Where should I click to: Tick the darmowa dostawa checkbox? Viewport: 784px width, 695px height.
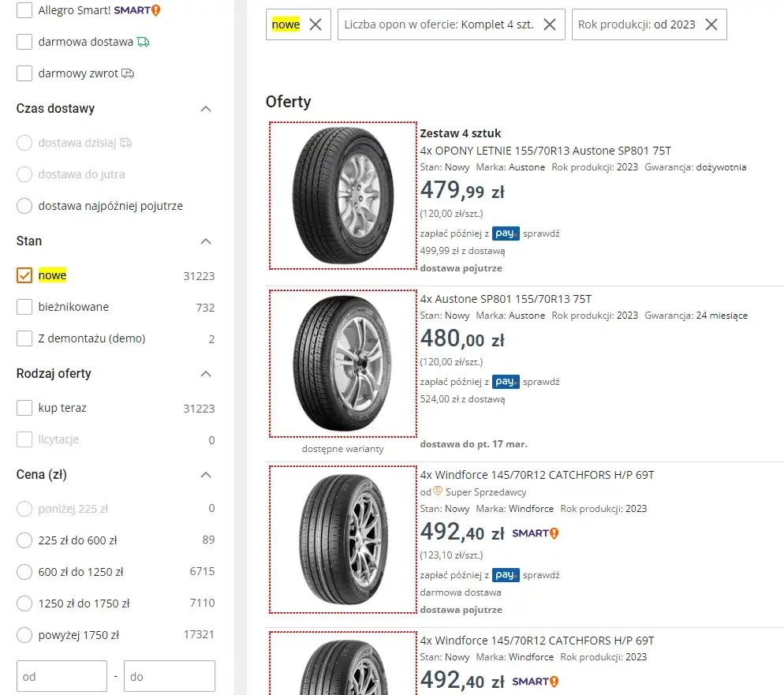pyautogui.click(x=24, y=42)
